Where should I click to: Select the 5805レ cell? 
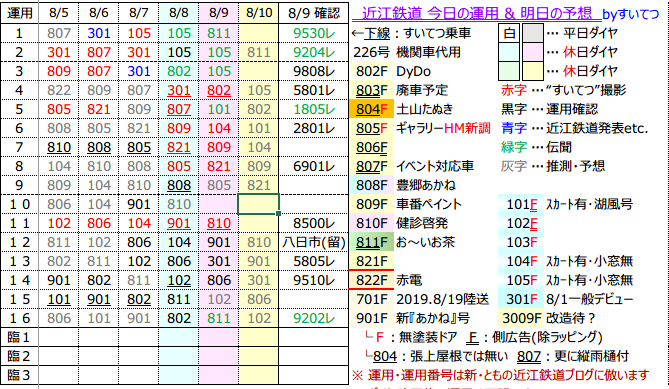coord(314,261)
